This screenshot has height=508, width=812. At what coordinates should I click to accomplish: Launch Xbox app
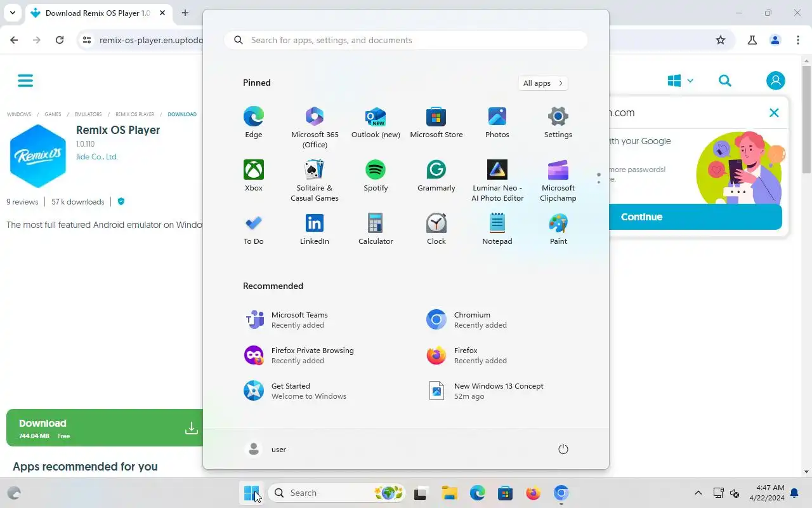click(x=253, y=175)
